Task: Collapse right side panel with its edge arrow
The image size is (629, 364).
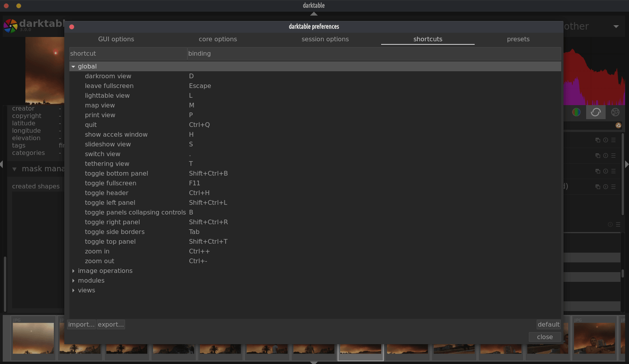Action: click(627, 164)
